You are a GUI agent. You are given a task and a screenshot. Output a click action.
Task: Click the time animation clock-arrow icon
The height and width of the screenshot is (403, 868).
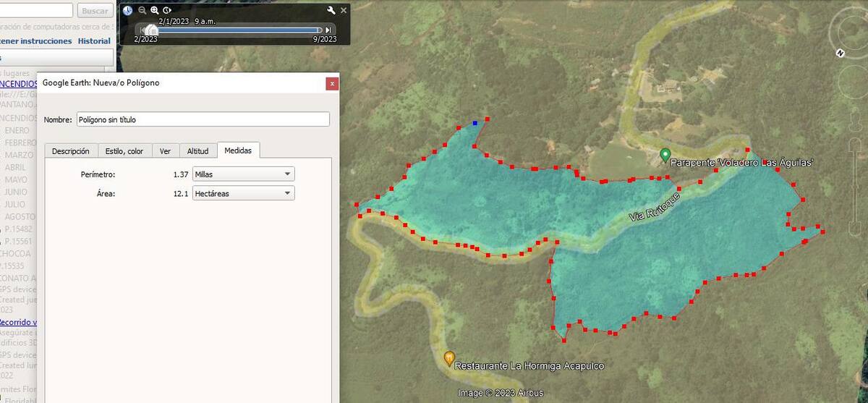(167, 10)
